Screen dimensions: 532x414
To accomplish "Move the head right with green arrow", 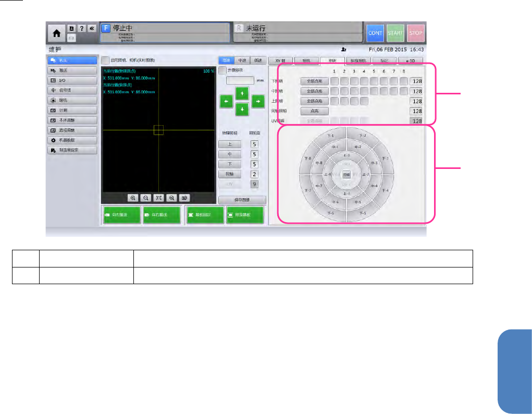I will 258,101.
